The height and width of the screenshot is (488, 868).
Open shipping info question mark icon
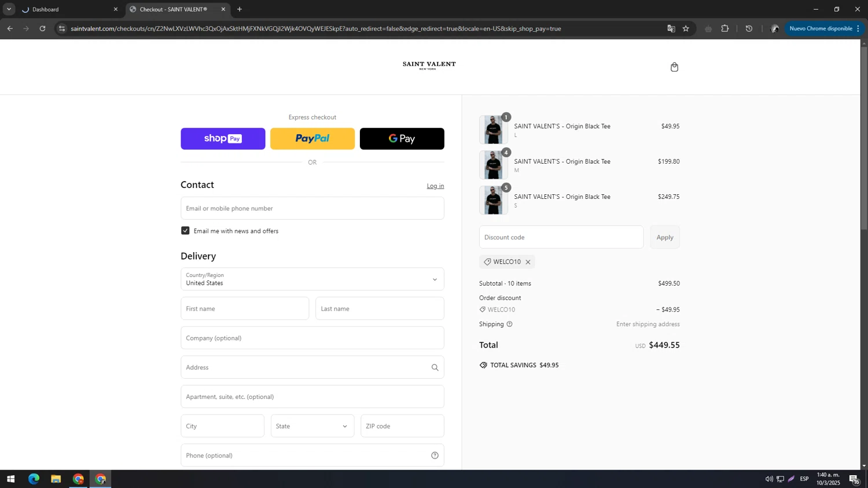(509, 324)
